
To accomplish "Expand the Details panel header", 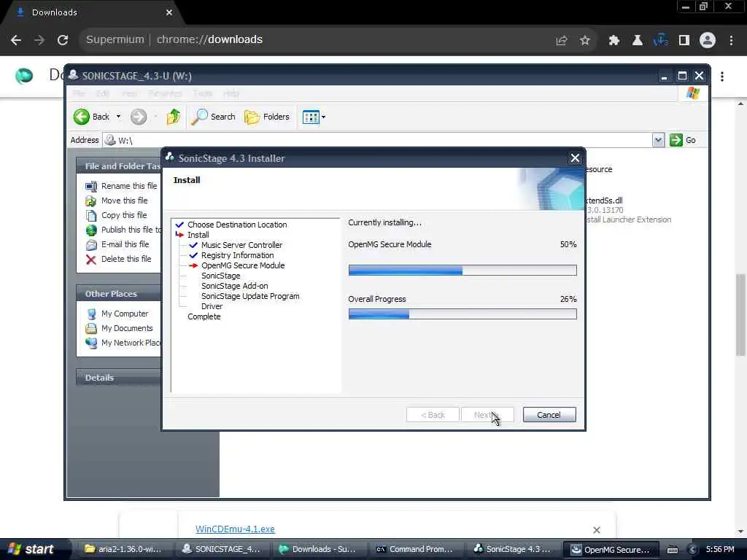I will coord(118,378).
